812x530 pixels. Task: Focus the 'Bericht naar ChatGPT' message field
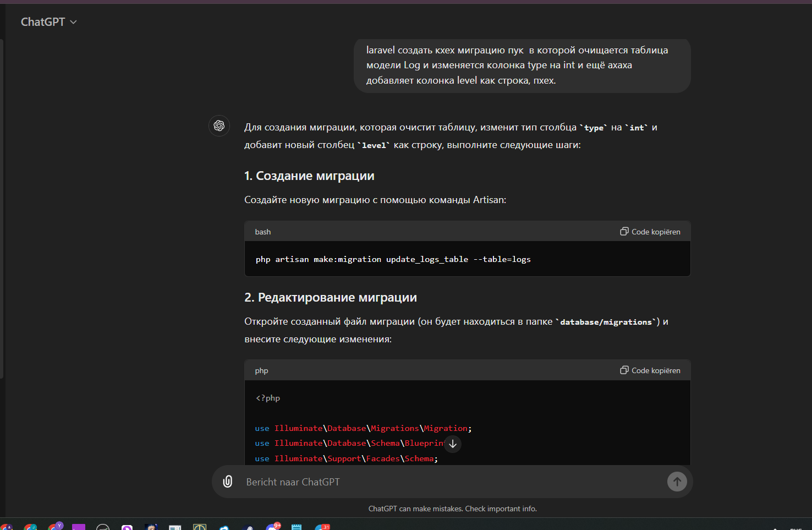[452, 482]
